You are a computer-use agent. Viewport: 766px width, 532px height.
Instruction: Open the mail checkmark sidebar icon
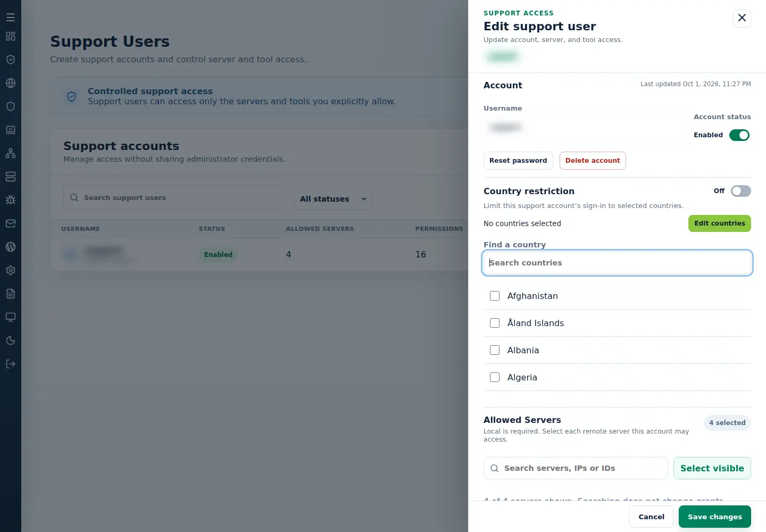(x=11, y=223)
